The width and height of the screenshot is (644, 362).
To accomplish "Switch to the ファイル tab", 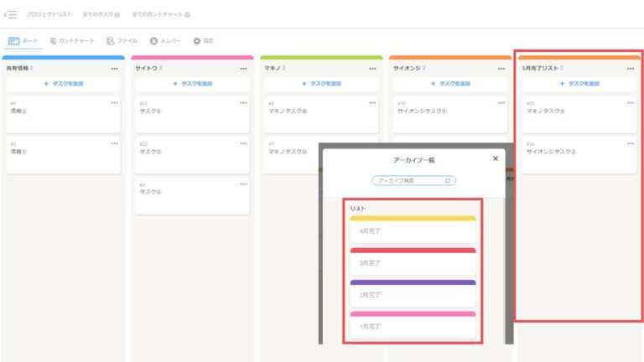I will pos(122,40).
